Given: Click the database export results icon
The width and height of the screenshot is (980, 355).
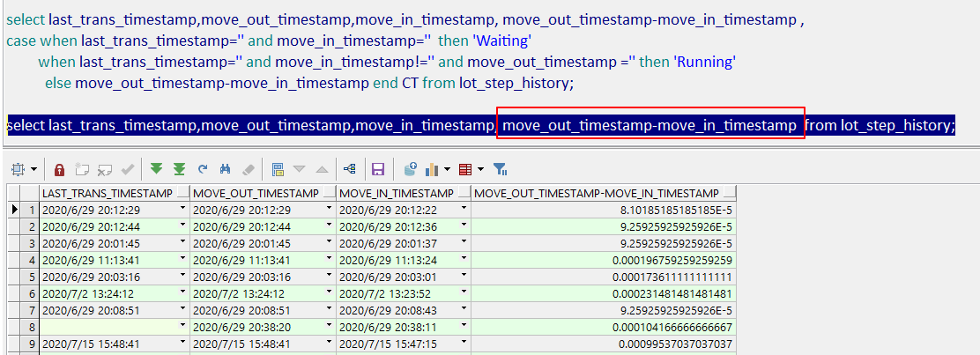Looking at the screenshot, I should click(411, 169).
